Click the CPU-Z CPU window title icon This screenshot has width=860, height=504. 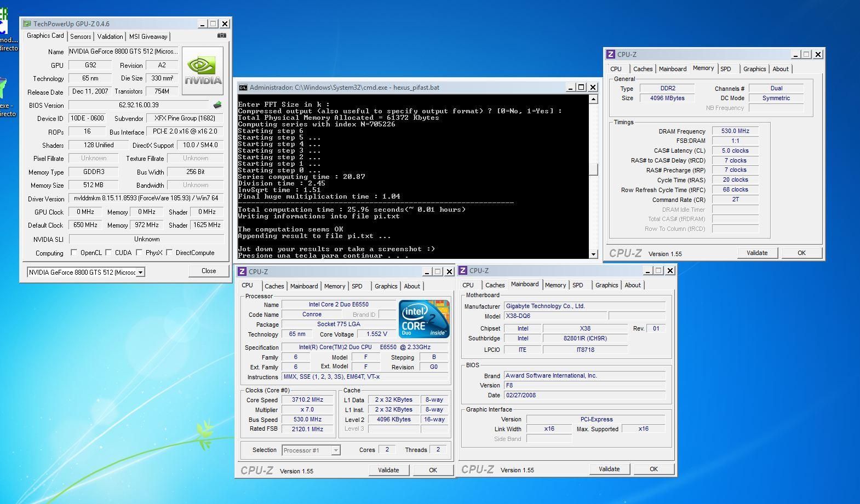pos(242,271)
